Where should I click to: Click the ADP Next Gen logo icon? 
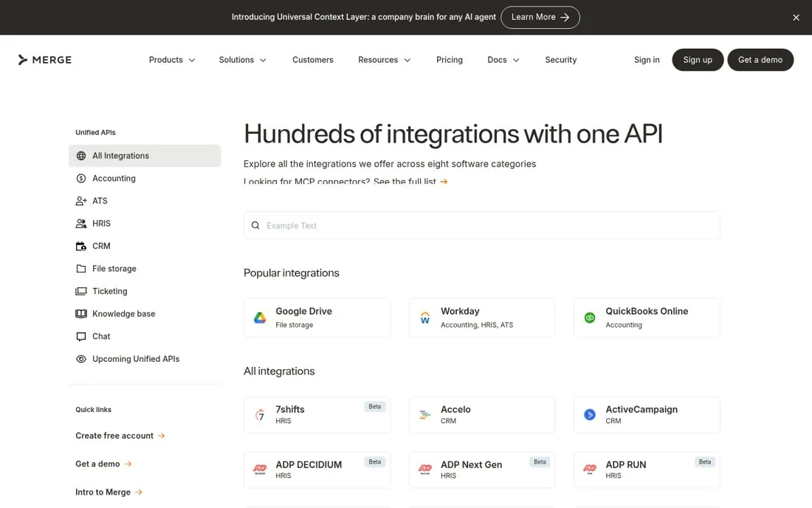(425, 470)
